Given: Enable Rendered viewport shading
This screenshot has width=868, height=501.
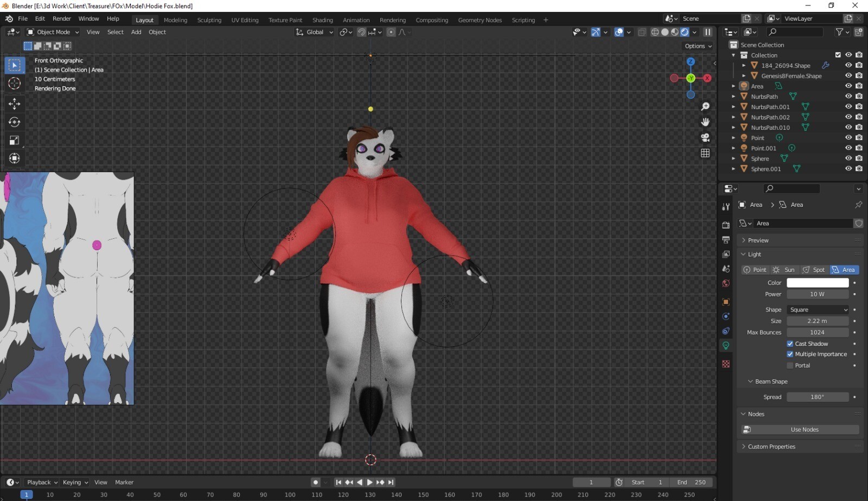Looking at the screenshot, I should (685, 32).
